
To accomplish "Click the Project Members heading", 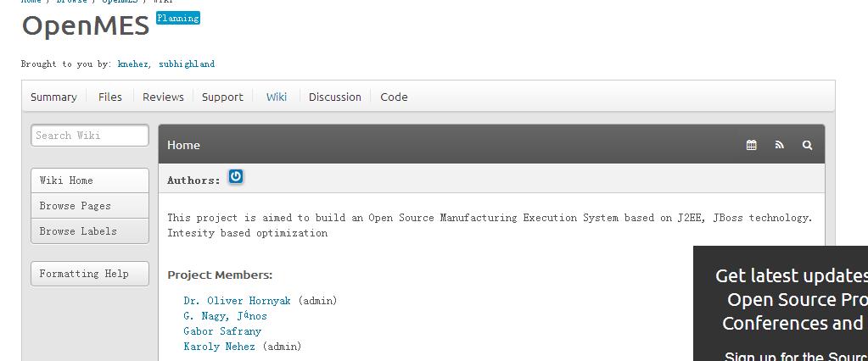I will point(220,275).
